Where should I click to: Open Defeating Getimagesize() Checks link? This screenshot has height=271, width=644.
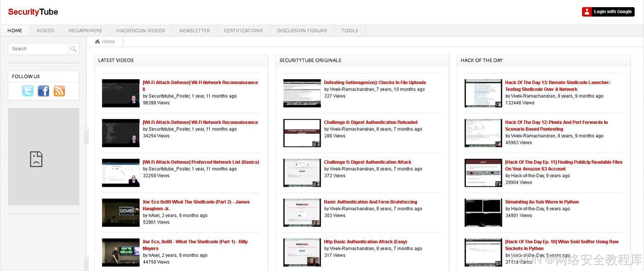(x=375, y=82)
